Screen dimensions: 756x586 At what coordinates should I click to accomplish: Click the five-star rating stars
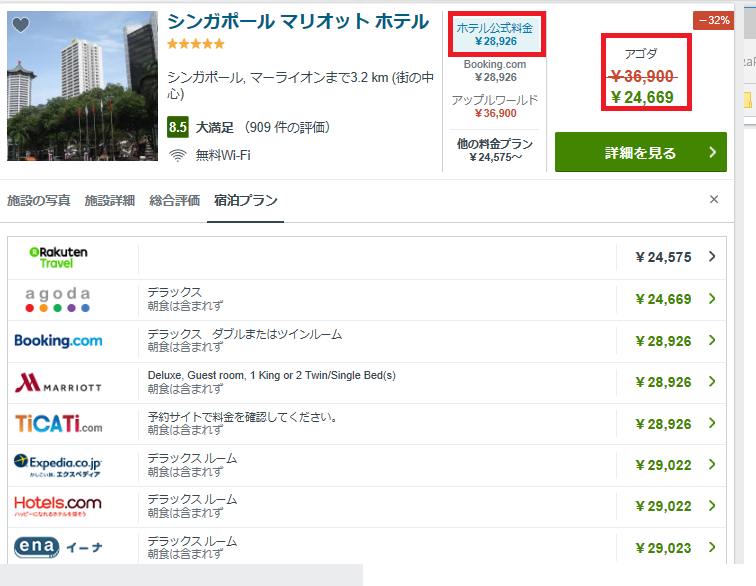coord(196,44)
